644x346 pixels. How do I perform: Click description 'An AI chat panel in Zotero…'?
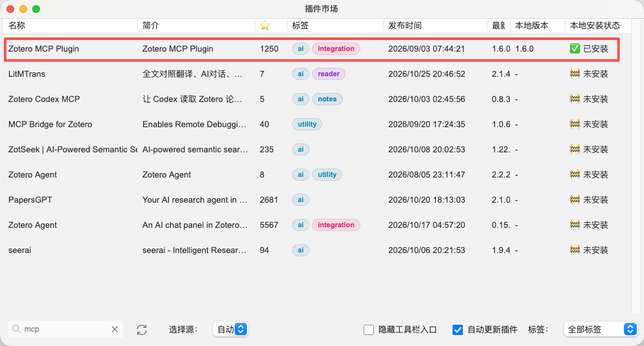(x=195, y=225)
